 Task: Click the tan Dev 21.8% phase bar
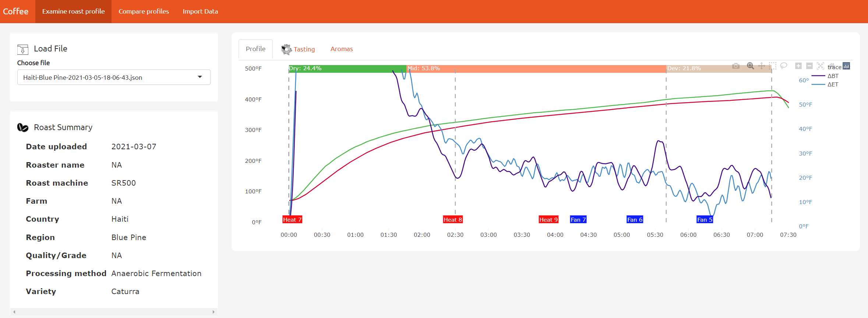(x=719, y=69)
